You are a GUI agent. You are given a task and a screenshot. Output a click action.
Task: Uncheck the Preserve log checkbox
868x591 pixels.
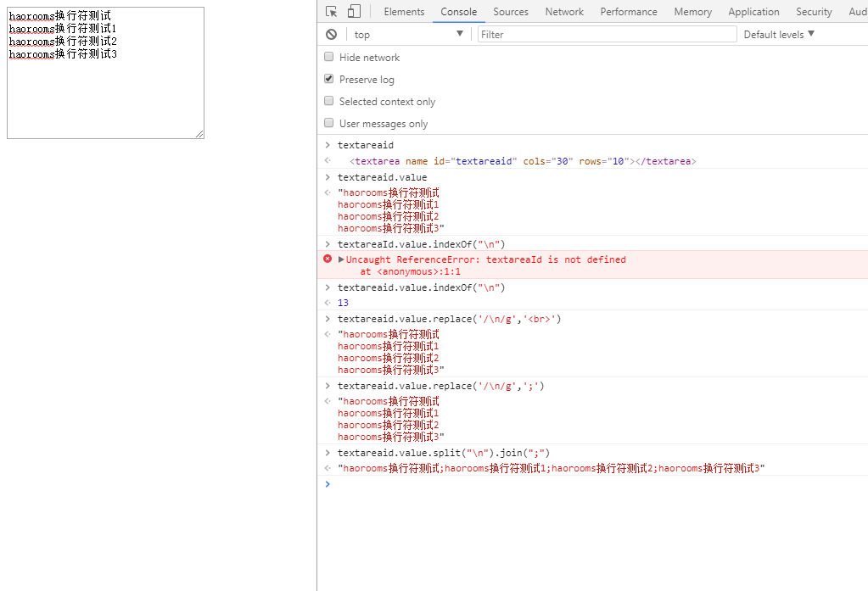[329, 79]
